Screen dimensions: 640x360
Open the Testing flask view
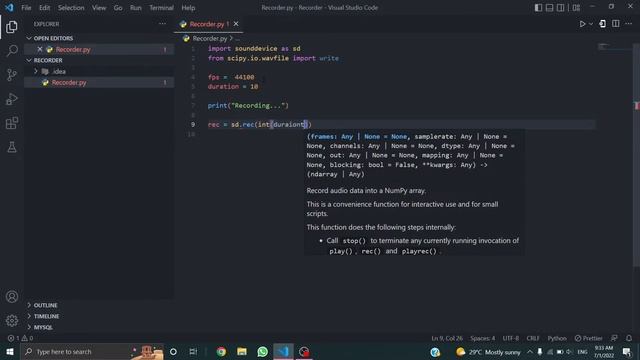pyautogui.click(x=11, y=147)
